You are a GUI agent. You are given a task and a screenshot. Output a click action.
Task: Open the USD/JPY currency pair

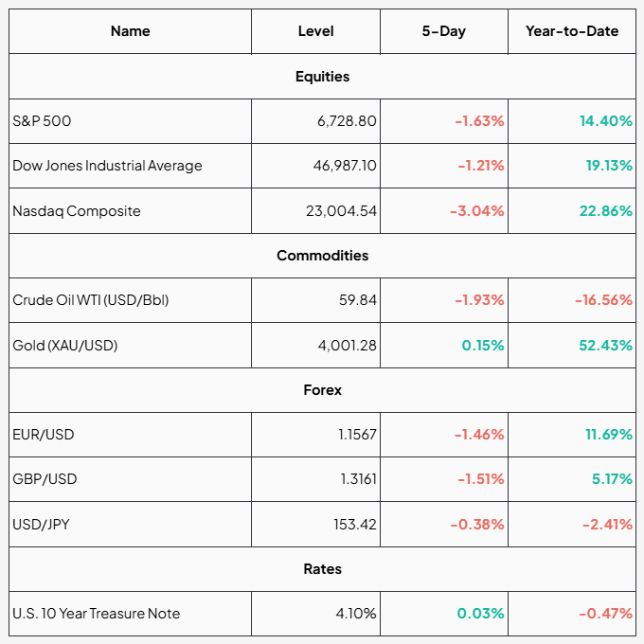[43, 525]
